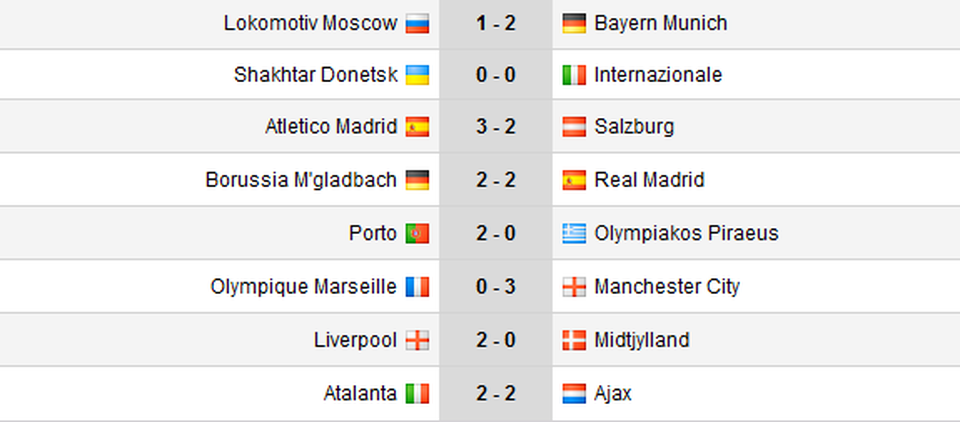Click the 3 - 2 Atletico Salzburg score
960x422 pixels.
[x=496, y=127]
